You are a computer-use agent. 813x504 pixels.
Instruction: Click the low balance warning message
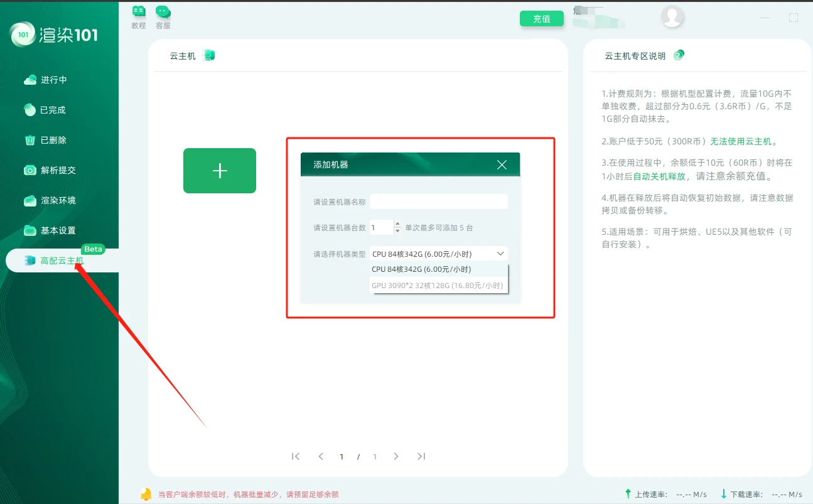click(248, 495)
